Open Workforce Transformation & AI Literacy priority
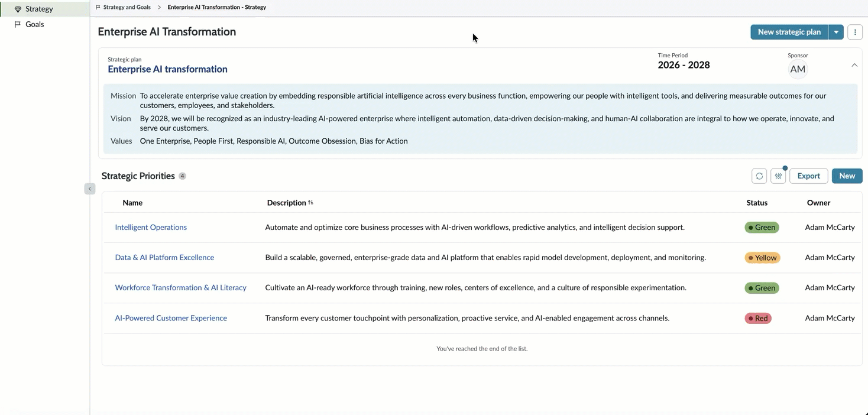The height and width of the screenshot is (415, 868). pyautogui.click(x=180, y=287)
